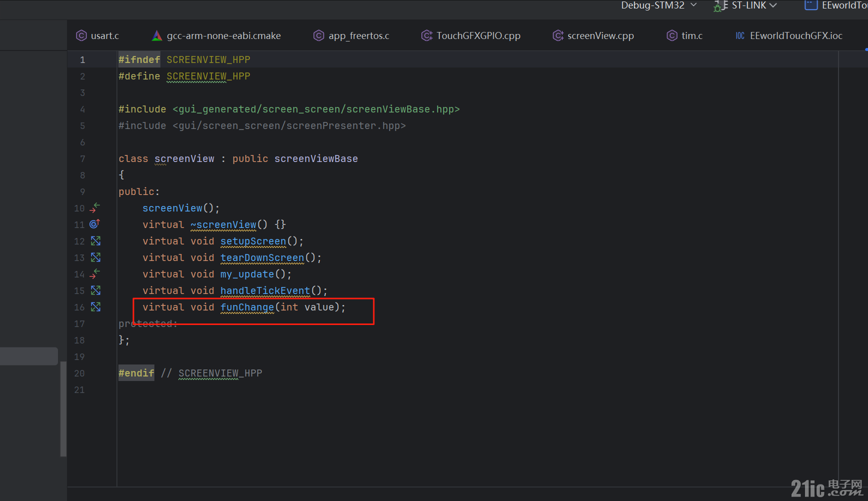Click the gutter icon beside handleTickEvent line 15
The width and height of the screenshot is (868, 501).
96,290
